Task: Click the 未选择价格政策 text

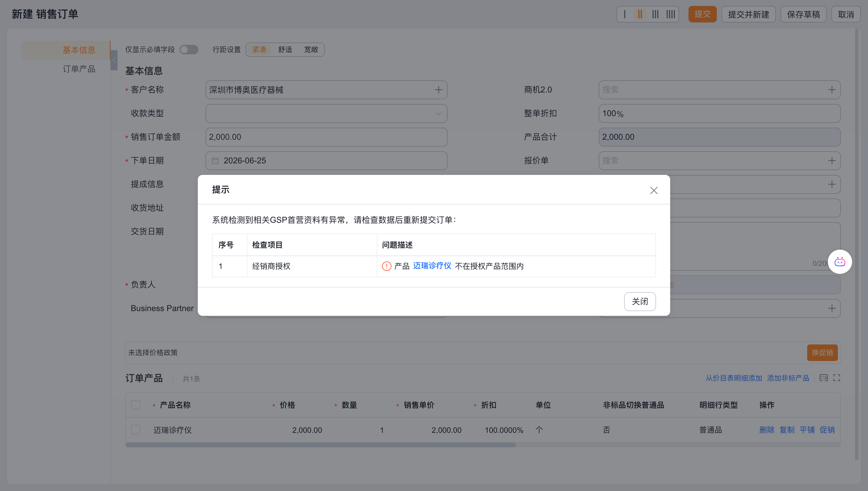Action: [x=153, y=353]
